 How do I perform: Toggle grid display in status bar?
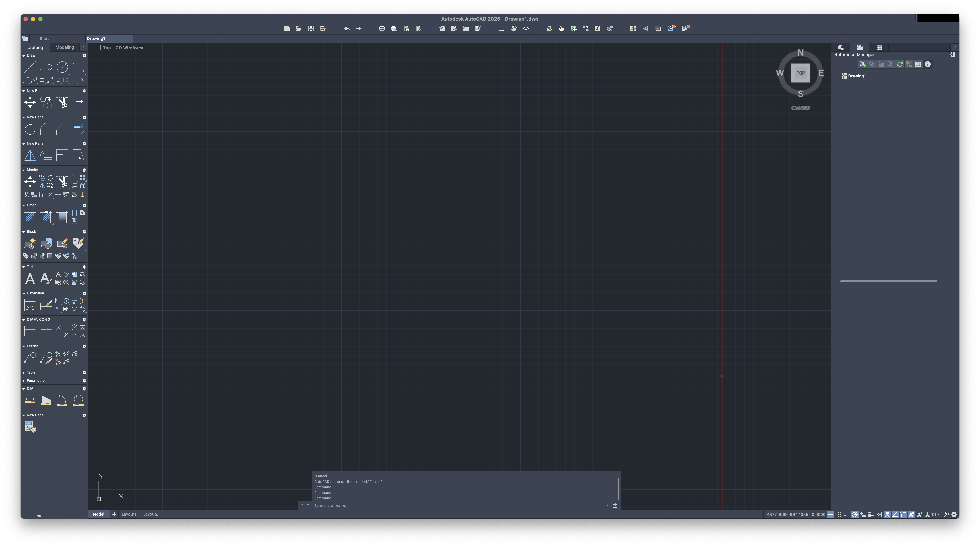coord(831,514)
